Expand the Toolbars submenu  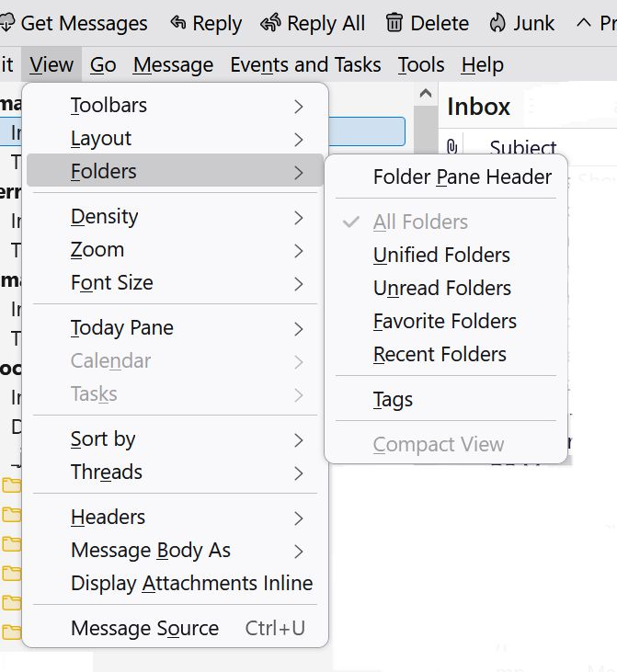(x=175, y=106)
